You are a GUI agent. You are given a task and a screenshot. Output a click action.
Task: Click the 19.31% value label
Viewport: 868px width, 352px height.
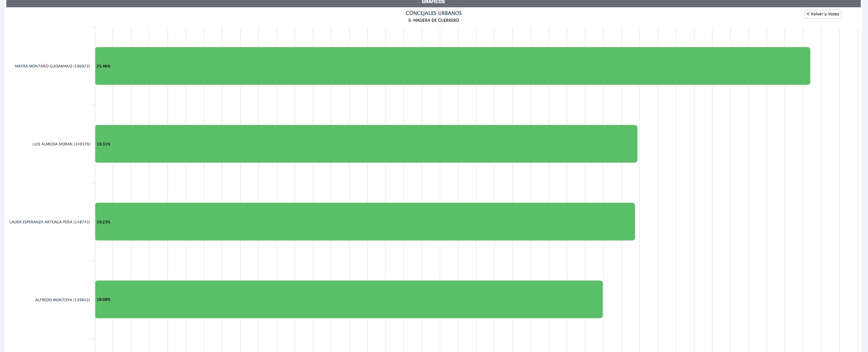tap(103, 144)
